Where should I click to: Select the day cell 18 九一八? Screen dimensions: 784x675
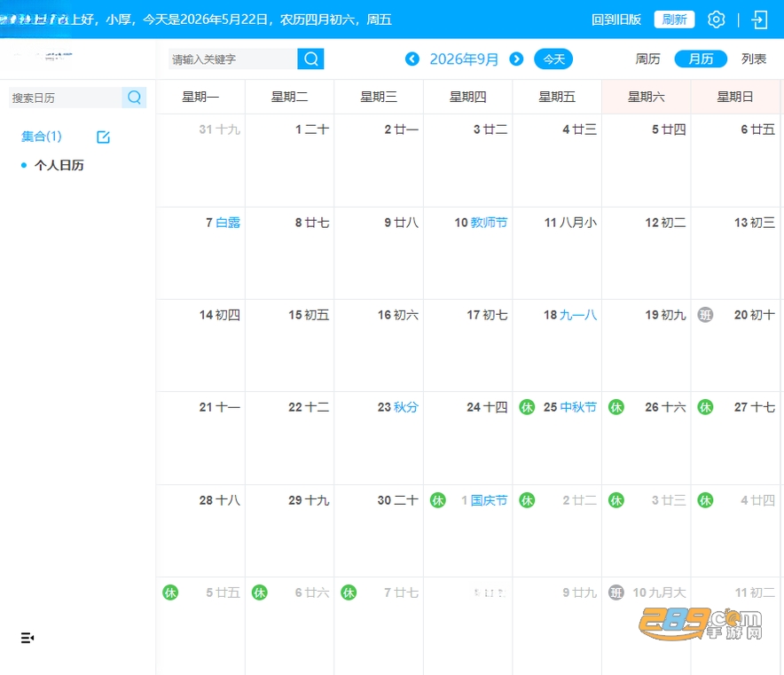(557, 346)
